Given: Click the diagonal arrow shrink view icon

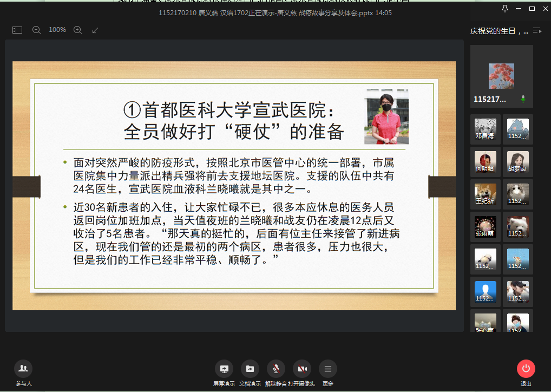Looking at the screenshot, I should coord(95,30).
